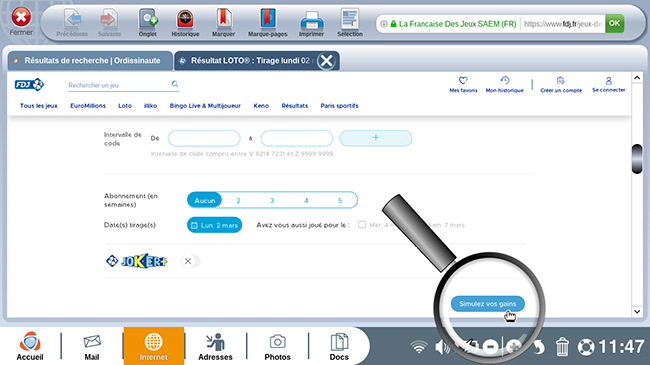The width and height of the screenshot is (650, 365).
Task: Click the speaker volume icon
Action: pos(442,347)
